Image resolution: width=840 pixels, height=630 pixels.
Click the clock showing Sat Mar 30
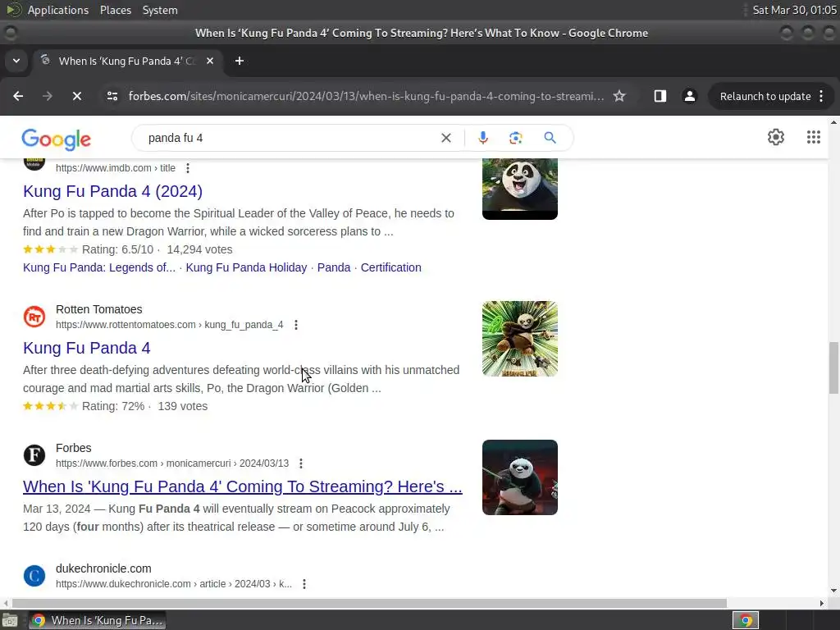click(x=794, y=10)
